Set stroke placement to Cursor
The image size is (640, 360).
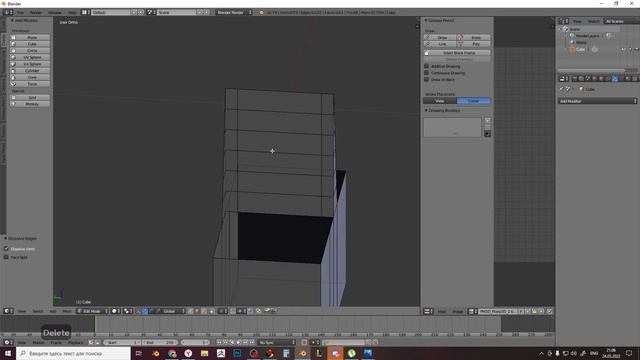click(x=474, y=101)
